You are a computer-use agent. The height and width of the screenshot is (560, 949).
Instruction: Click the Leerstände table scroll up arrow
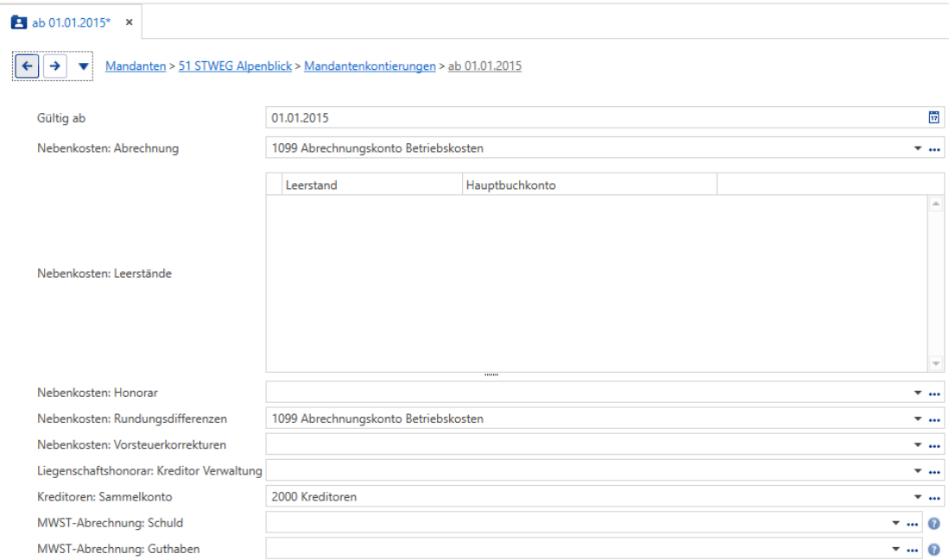(x=936, y=204)
